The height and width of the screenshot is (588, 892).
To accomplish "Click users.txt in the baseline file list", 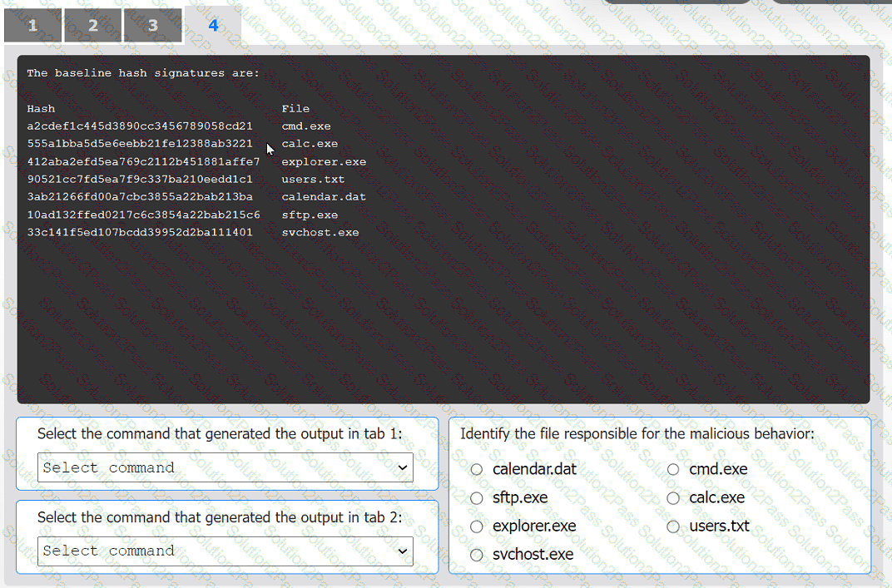I will coord(313,180).
